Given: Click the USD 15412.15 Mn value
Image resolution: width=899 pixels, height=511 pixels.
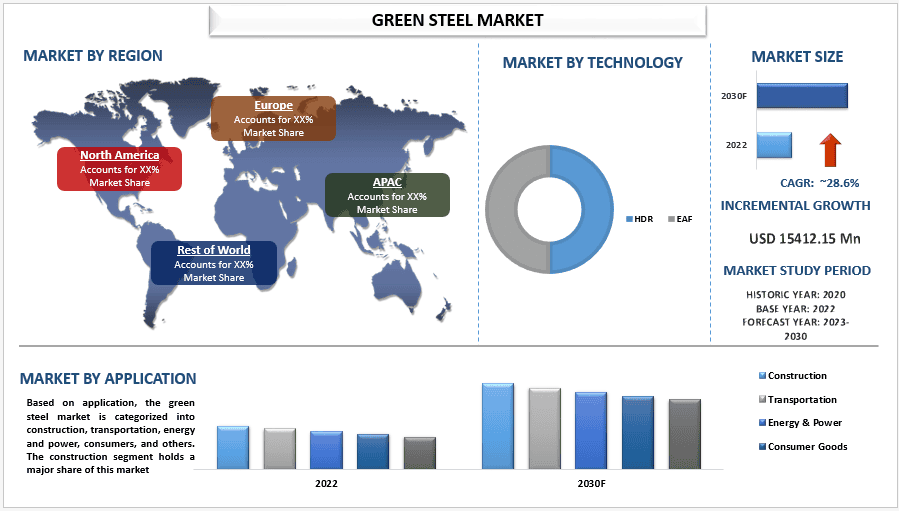Looking at the screenshot, I should click(x=804, y=239).
